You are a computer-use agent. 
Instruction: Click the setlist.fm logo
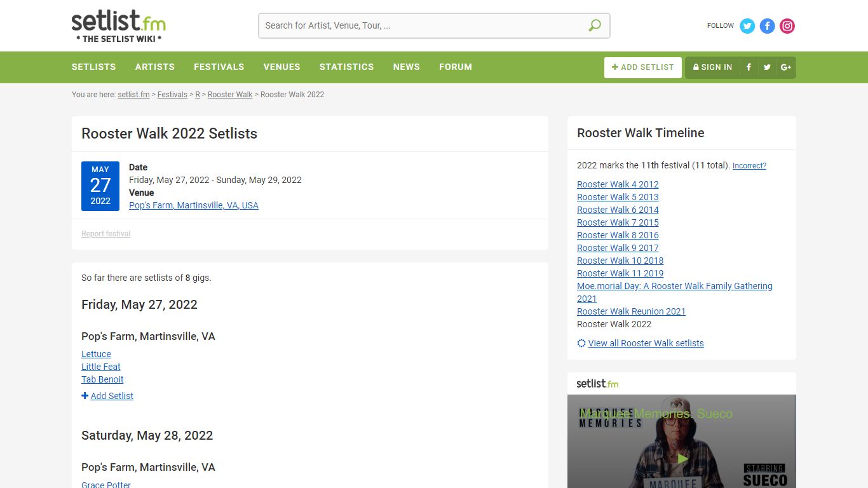point(119,26)
